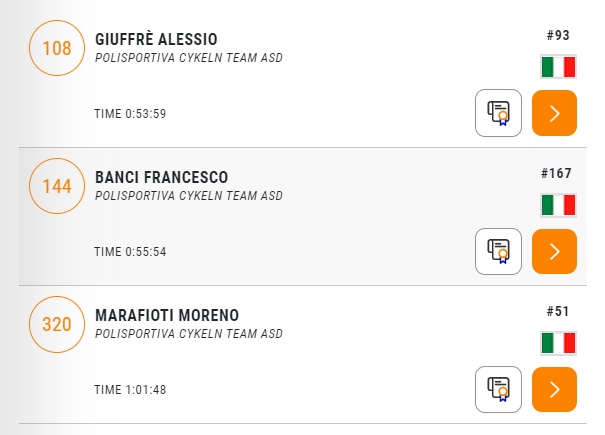Expand Giuffrè Alessio result details arrow
Image resolution: width=605 pixels, height=435 pixels.
point(554,113)
